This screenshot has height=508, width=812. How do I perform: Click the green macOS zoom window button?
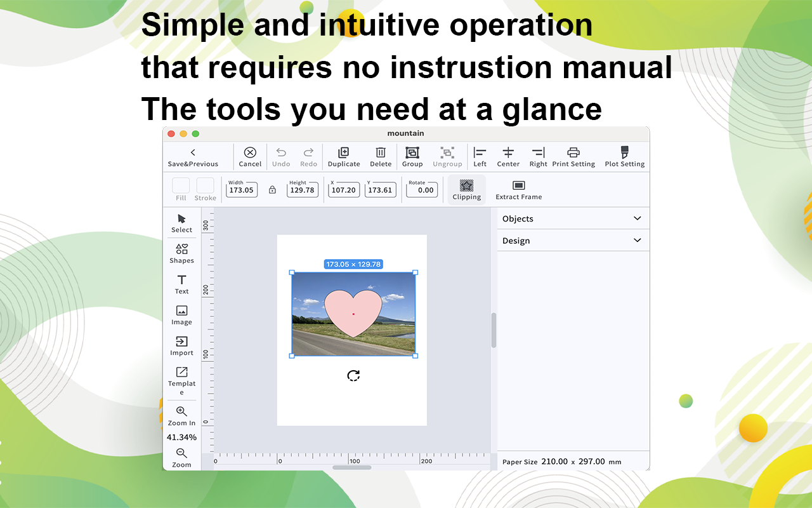click(195, 133)
